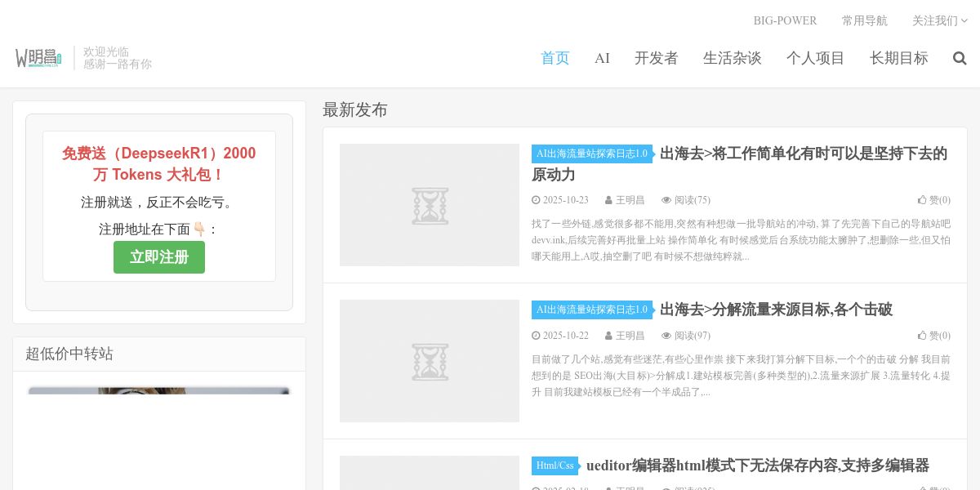This screenshot has height=490, width=980.
Task: Open the thumbnail of the 将工作简单化 article
Action: point(430,205)
